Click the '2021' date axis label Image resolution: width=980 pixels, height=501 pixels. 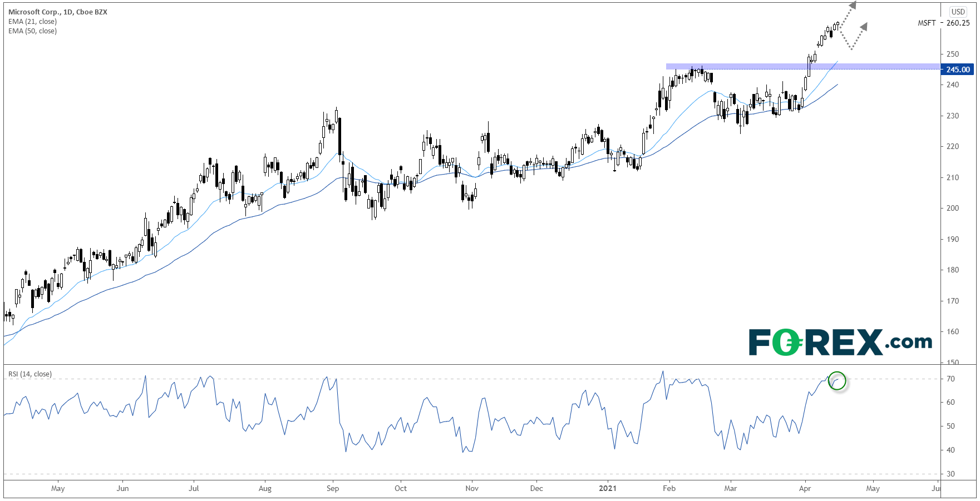[607, 488]
